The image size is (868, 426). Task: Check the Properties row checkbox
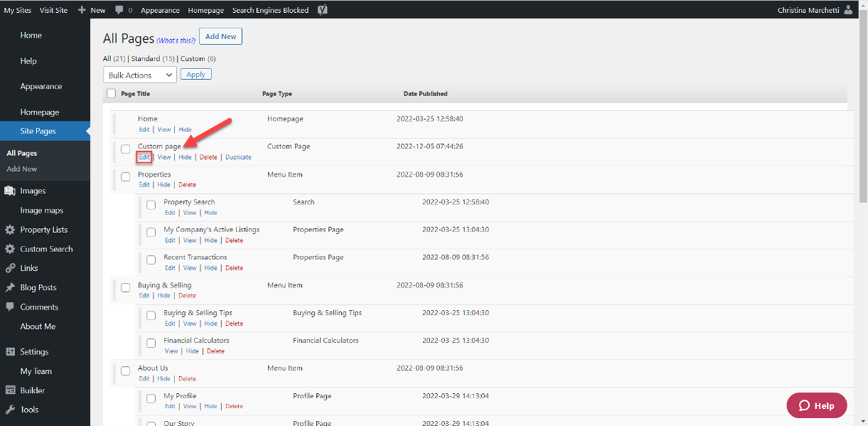tap(125, 177)
